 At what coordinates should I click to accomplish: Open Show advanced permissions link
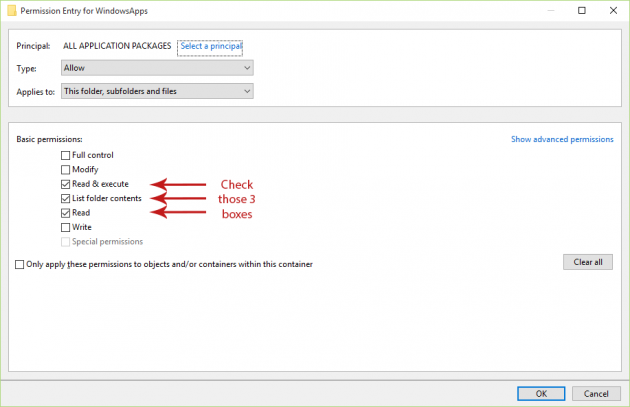tap(562, 139)
